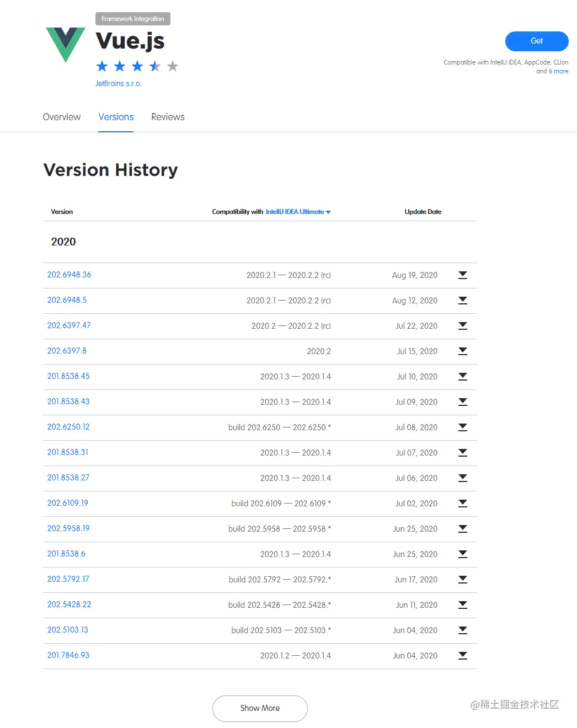The image size is (577, 728).
Task: Click the third rating star
Action: [x=137, y=66]
